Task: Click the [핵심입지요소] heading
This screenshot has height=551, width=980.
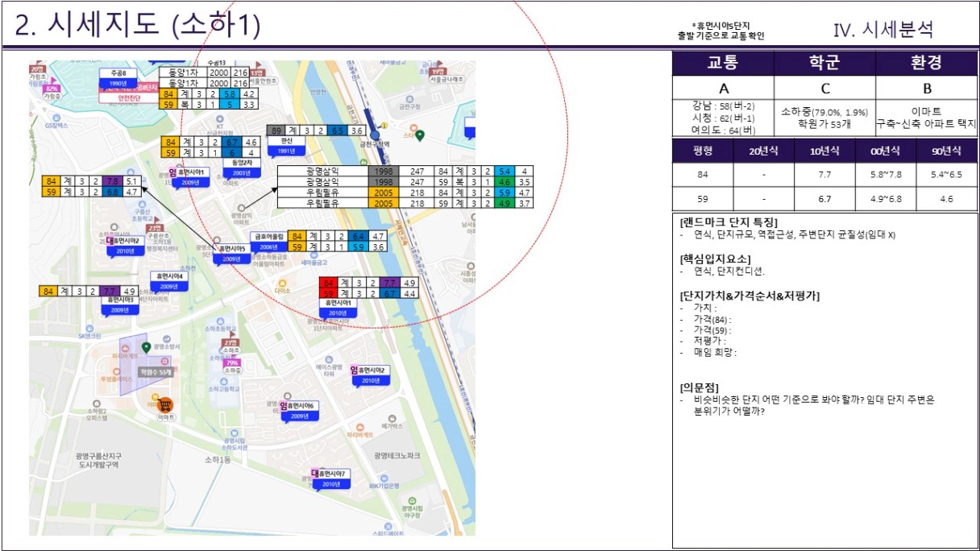Action: [716, 259]
